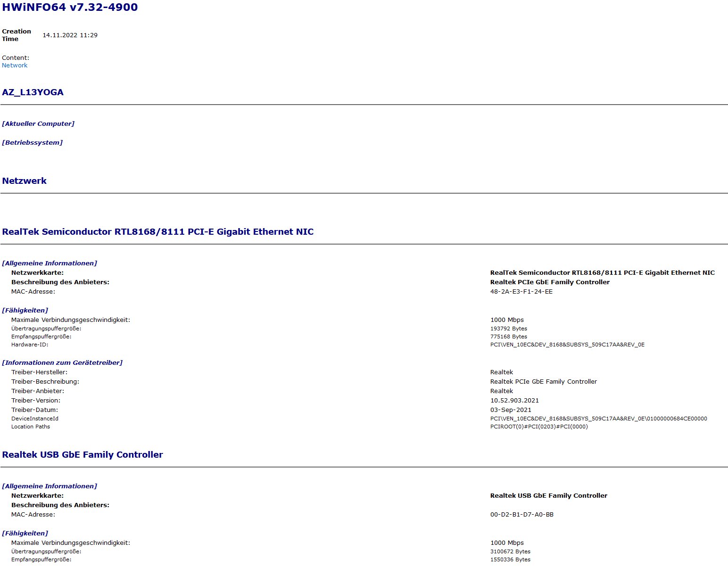Select the Netzwerk heading
Viewport: 728px width, 567px height.
click(25, 181)
